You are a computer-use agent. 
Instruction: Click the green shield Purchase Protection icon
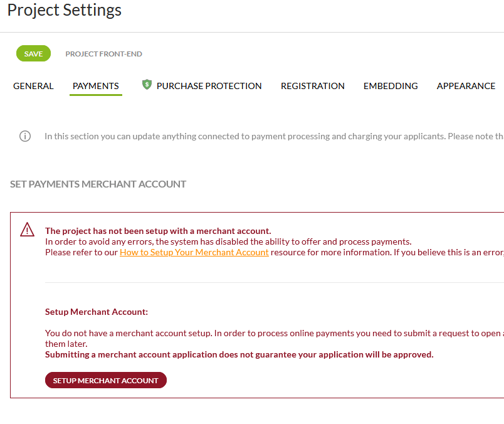point(147,85)
